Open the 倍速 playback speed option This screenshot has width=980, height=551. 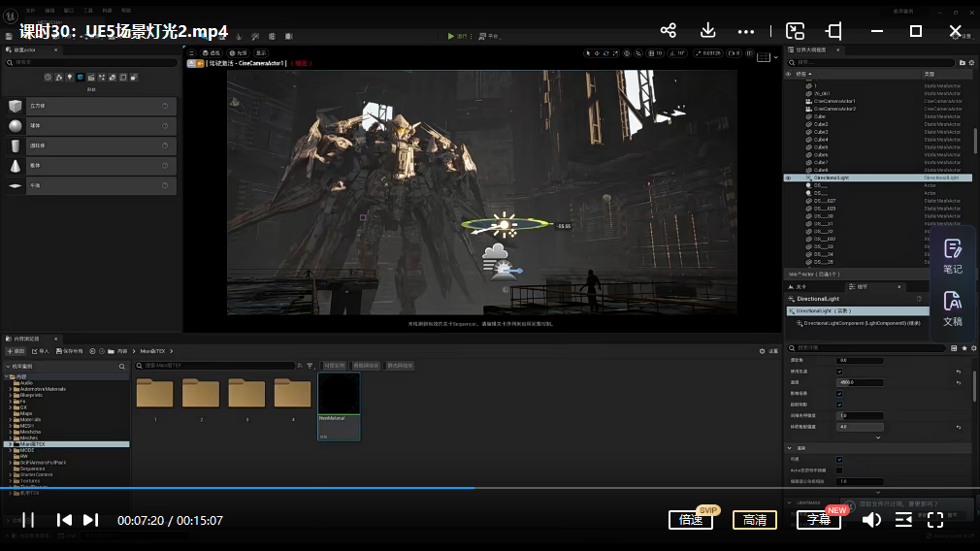click(691, 520)
